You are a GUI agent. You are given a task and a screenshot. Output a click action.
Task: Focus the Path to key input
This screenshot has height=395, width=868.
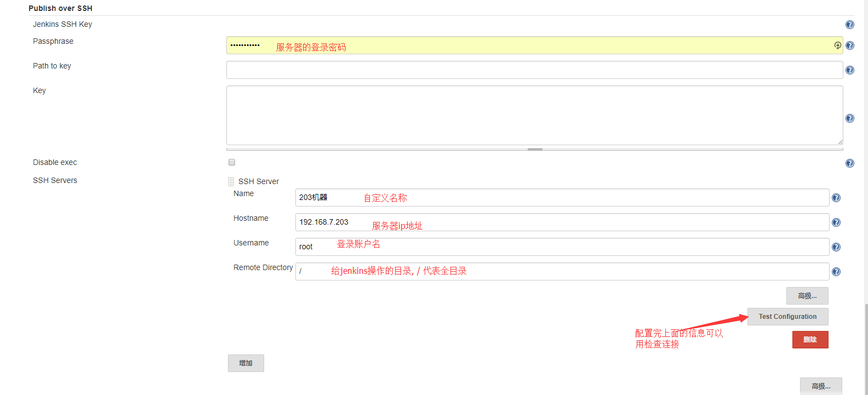pyautogui.click(x=534, y=70)
